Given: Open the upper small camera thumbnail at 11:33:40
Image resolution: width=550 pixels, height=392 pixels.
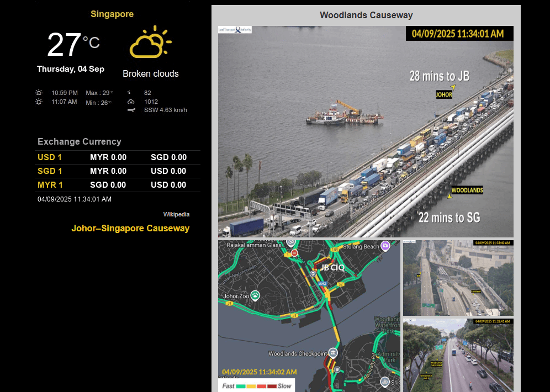Looking at the screenshot, I should point(458,278).
